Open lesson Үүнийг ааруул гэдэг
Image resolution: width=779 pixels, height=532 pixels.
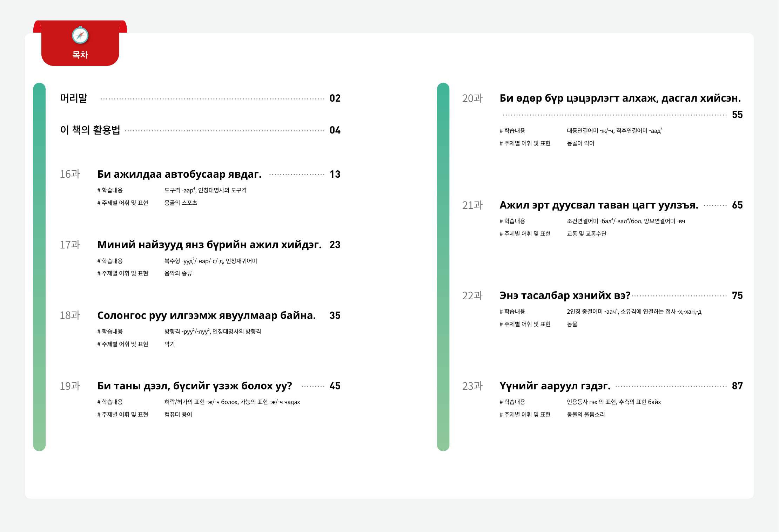[555, 386]
